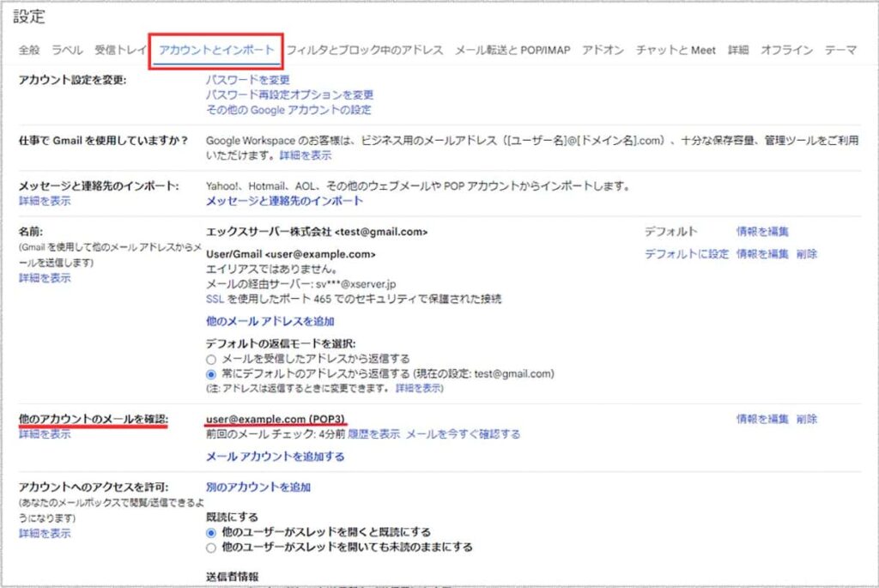Viewport: 879px width, 588px height.
Task: Delete the User/Gmail alias via 削除 link
Action: point(807,254)
